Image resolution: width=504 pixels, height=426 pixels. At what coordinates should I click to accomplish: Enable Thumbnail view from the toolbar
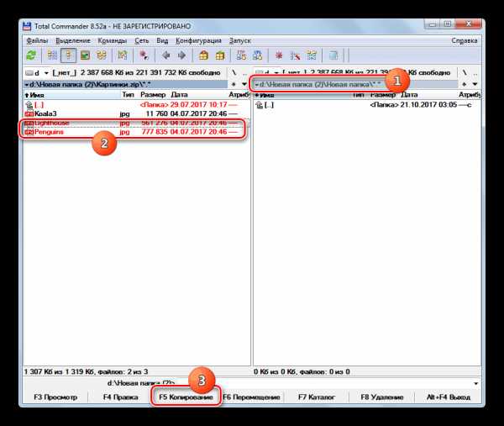click(x=85, y=55)
